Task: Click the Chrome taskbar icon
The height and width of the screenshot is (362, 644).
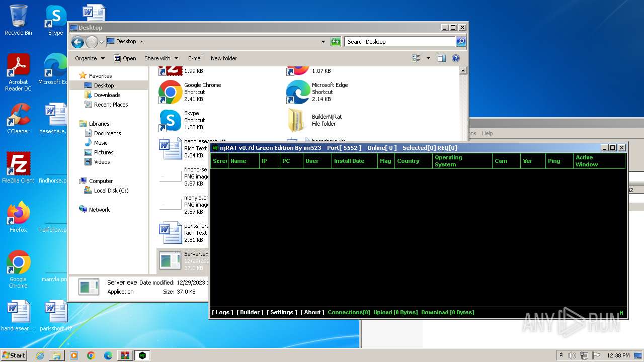Action: pyautogui.click(x=91, y=355)
